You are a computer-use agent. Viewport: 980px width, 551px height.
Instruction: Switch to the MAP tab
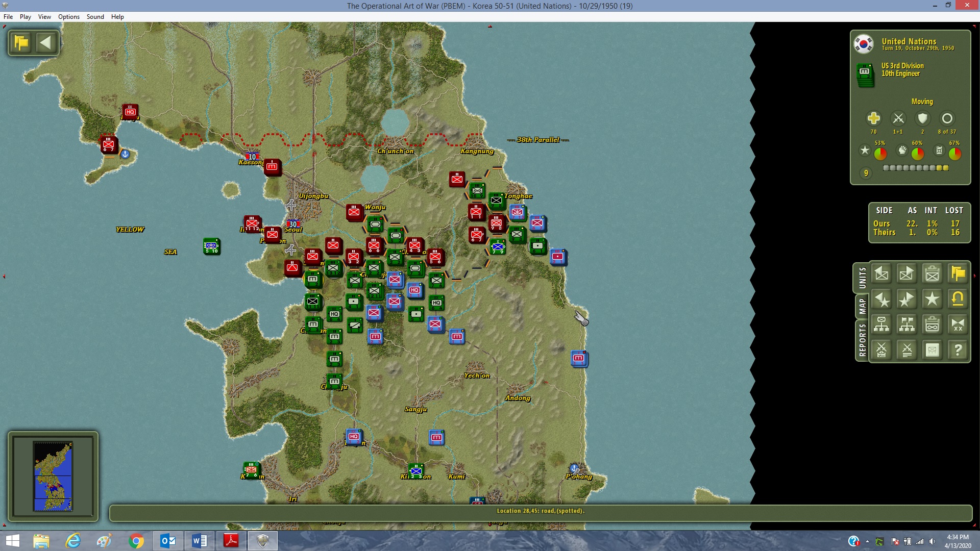coord(863,307)
